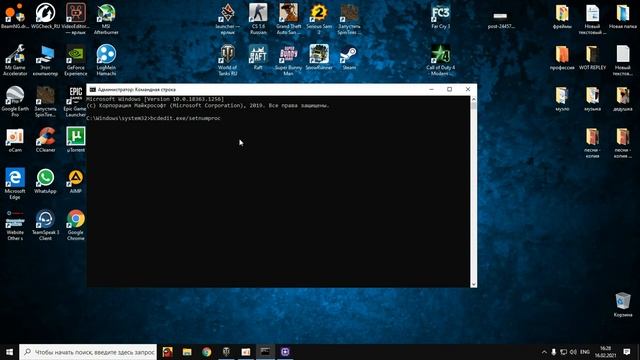Open the network tray icon

click(564, 352)
